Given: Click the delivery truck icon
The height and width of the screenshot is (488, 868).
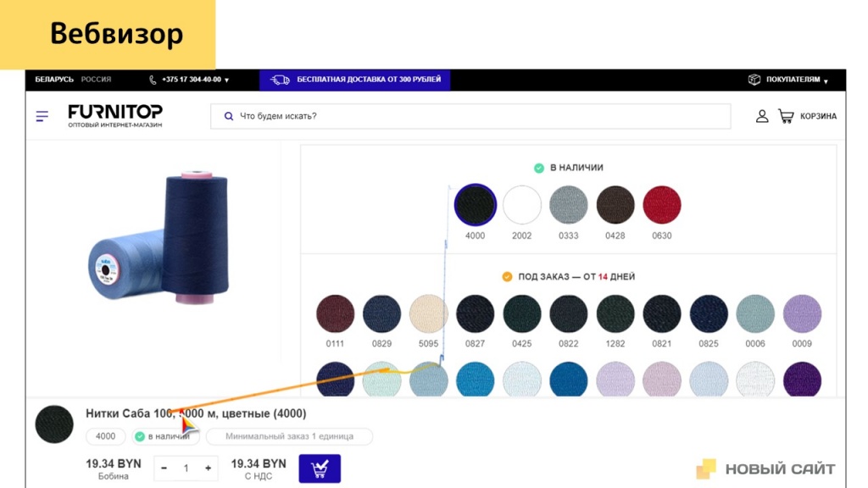Looking at the screenshot, I should click(280, 80).
